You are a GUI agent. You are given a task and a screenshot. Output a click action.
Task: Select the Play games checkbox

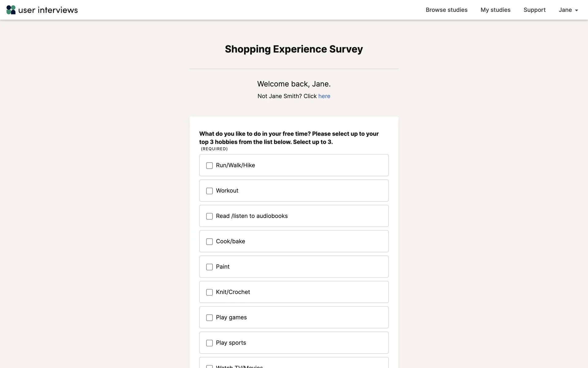point(209,318)
